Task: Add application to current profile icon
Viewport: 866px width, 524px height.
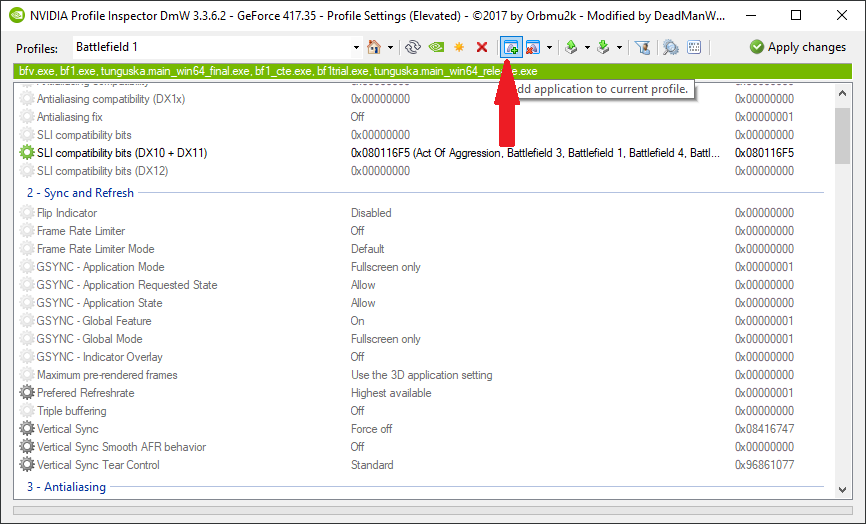Action: [511, 47]
